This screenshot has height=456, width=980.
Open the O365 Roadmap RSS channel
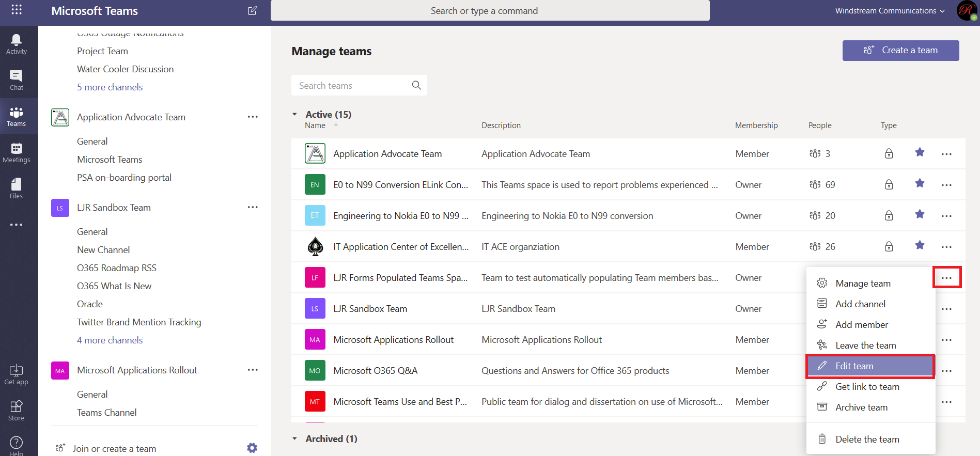(x=116, y=268)
